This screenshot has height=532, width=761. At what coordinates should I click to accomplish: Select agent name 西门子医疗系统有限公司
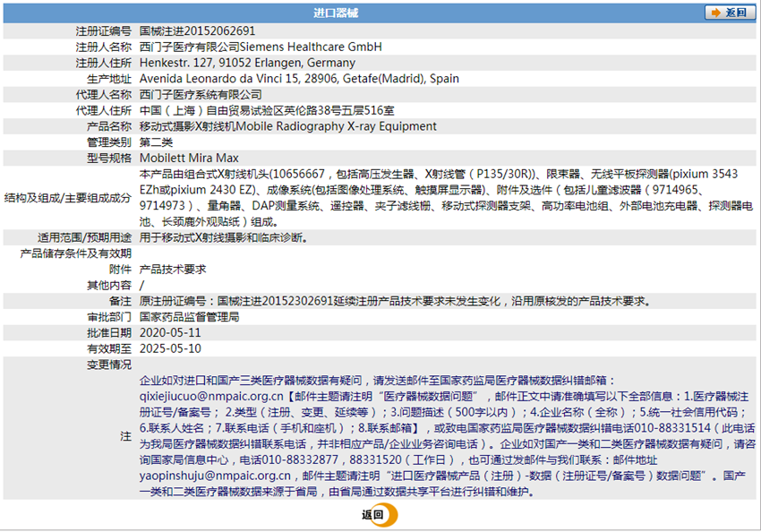pyautogui.click(x=201, y=95)
